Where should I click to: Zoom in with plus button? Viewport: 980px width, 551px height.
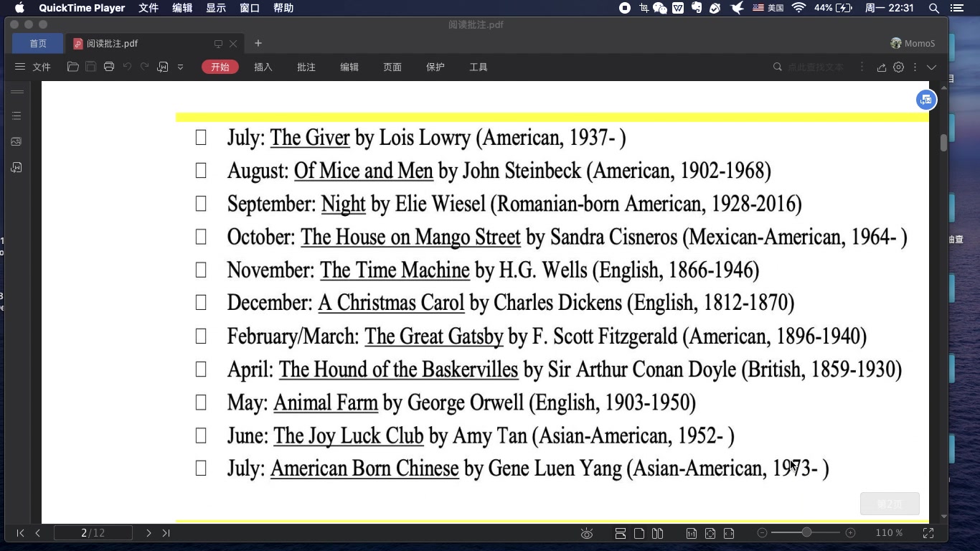coord(850,532)
